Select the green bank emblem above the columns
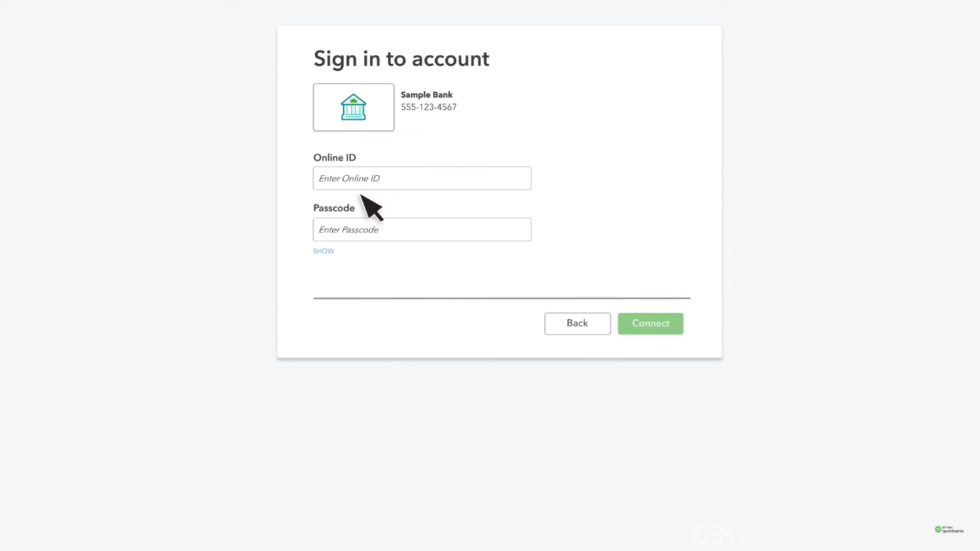The height and width of the screenshot is (551, 980). 353,99
